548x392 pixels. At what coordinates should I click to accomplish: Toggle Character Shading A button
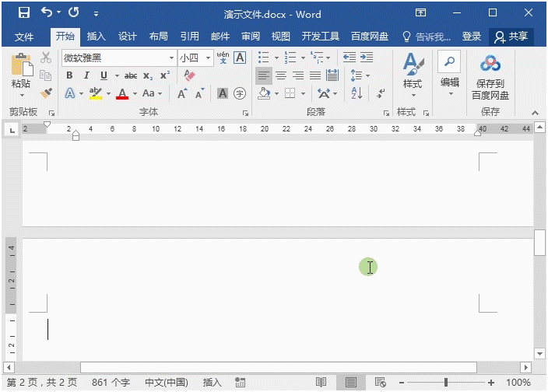tap(223, 93)
